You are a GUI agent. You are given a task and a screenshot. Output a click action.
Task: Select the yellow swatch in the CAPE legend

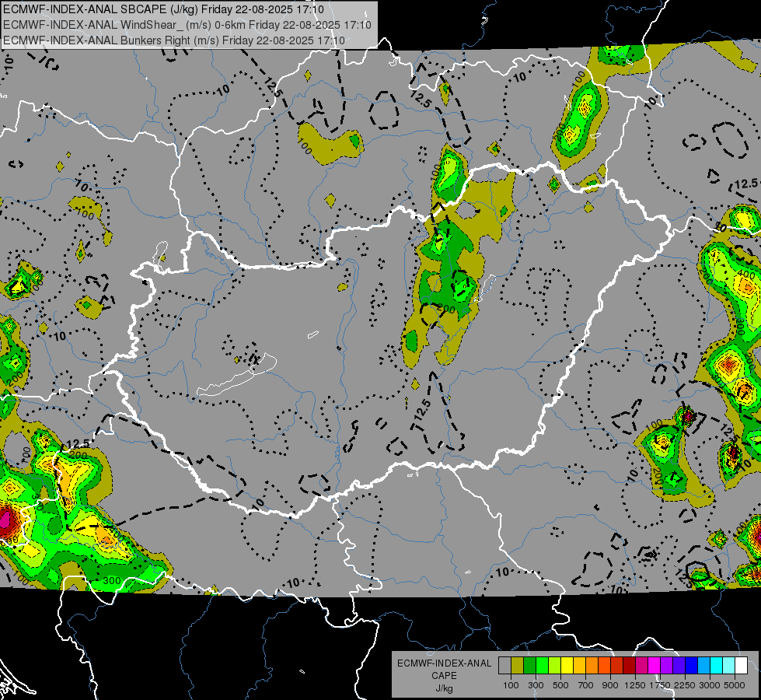click(567, 666)
